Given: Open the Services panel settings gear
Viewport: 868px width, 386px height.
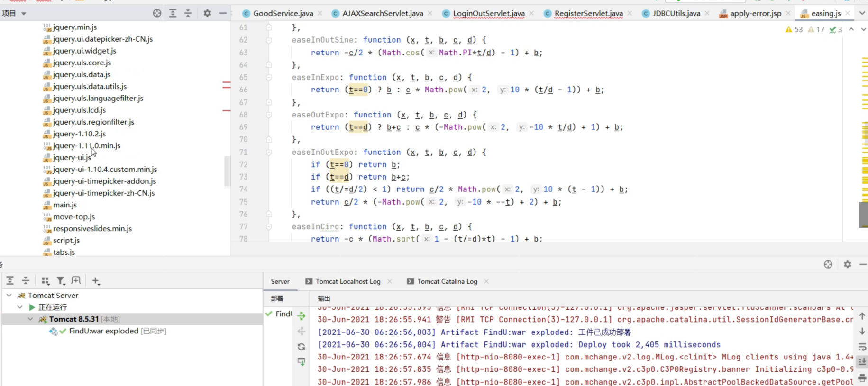Looking at the screenshot, I should point(848,264).
